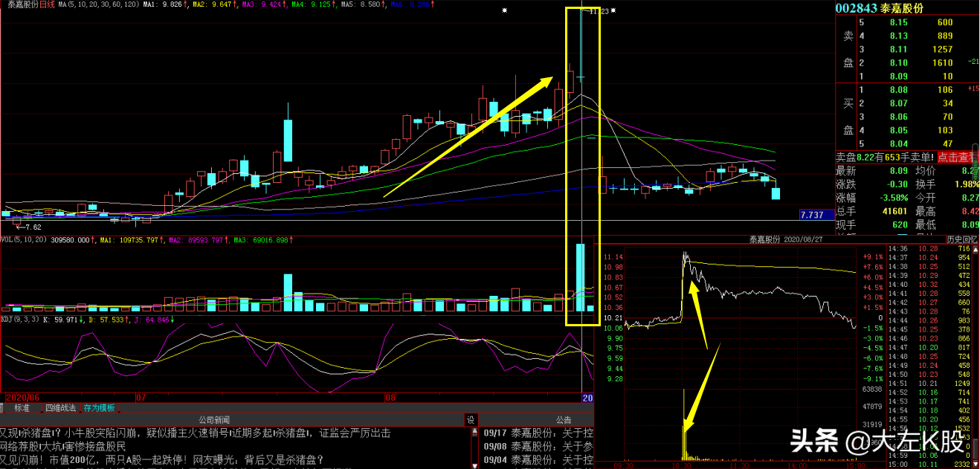Select sell level 5 price 8.15
Screen dimensions: 980x469
coord(899,22)
